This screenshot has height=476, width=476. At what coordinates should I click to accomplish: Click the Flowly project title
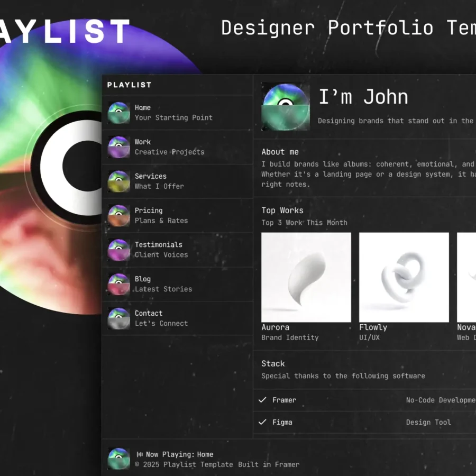373,327
